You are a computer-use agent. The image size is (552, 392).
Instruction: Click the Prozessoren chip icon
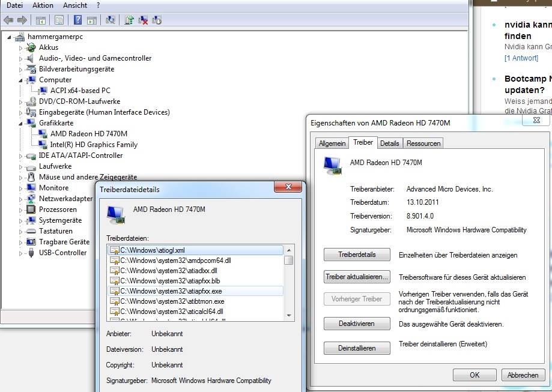31,210
